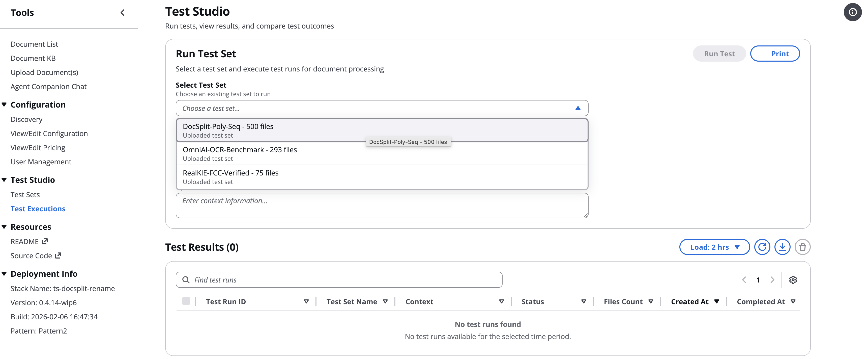Image resolution: width=868 pixels, height=359 pixels.
Task: Open Test Sets in sidebar
Action: (x=25, y=195)
